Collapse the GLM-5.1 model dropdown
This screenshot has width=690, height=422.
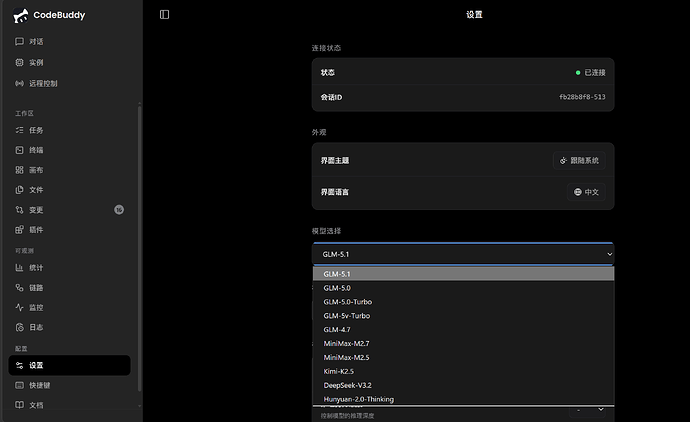(x=463, y=254)
